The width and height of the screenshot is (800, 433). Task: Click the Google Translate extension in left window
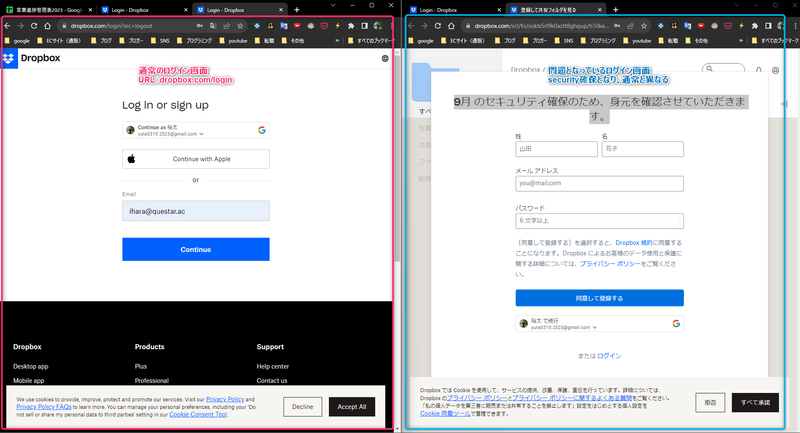point(284,26)
